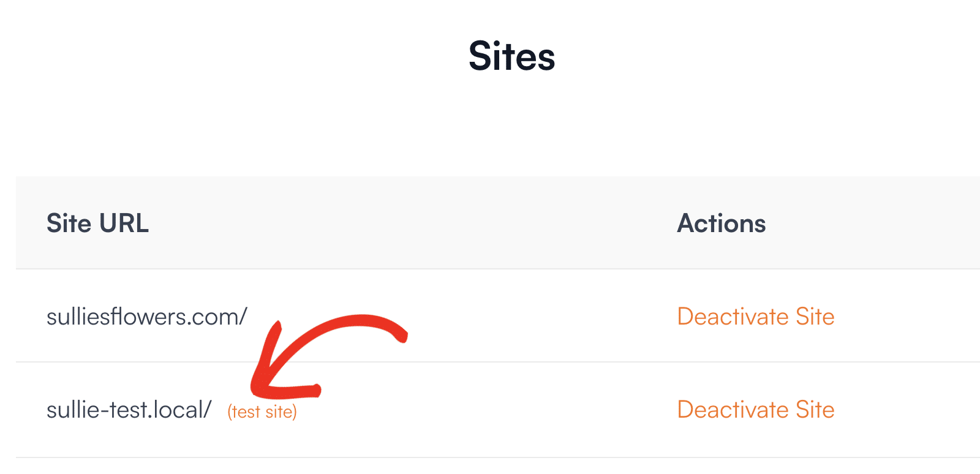The width and height of the screenshot is (980, 474).
Task: Click the word Deactivate in second row
Action: [733, 410]
